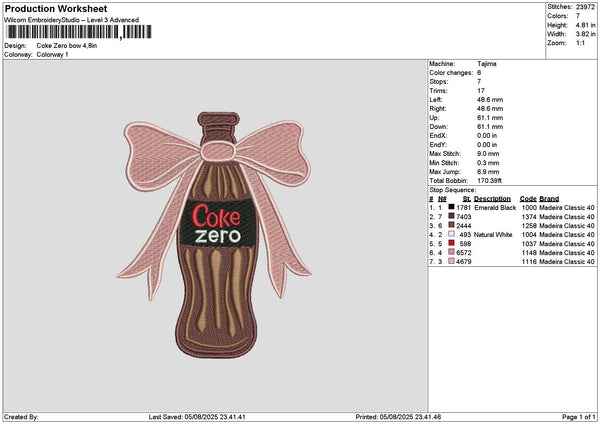Click 'Page 1 of 1' footer text
The image size is (600, 424).
(x=579, y=417)
